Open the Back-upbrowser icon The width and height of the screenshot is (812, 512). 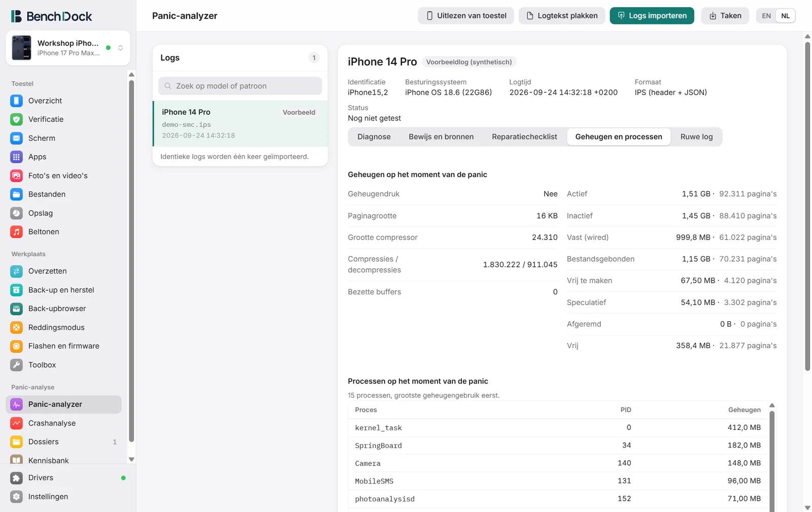tap(17, 309)
